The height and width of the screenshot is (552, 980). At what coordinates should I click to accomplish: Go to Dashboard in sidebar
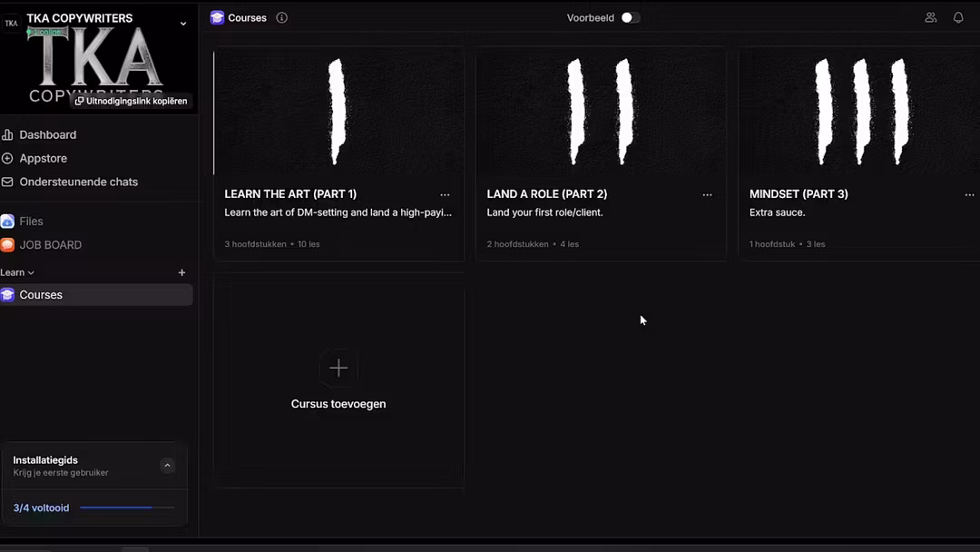[47, 134]
